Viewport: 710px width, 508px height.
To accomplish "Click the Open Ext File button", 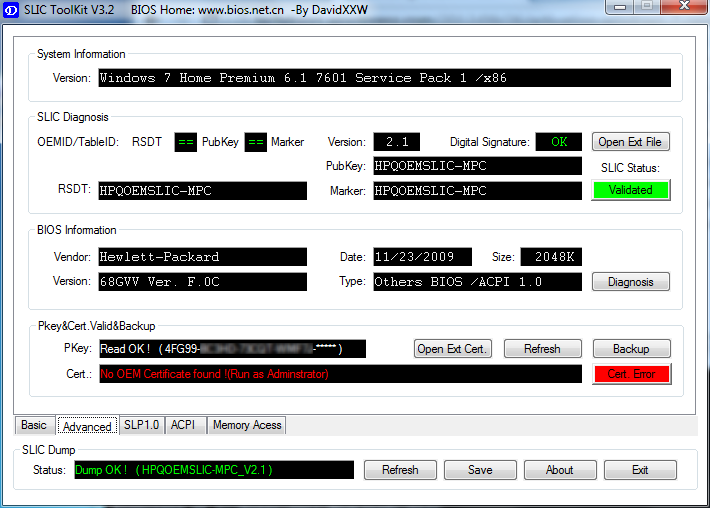I will (630, 142).
